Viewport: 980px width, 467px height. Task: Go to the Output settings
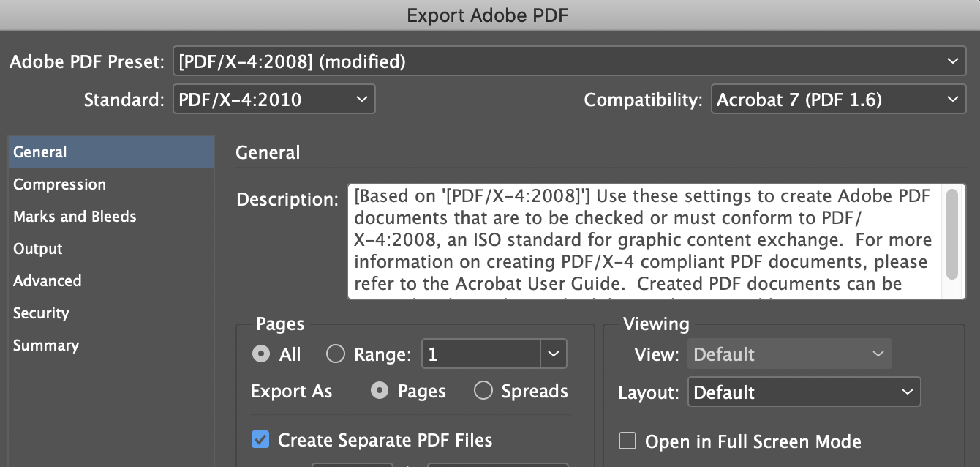[38, 249]
